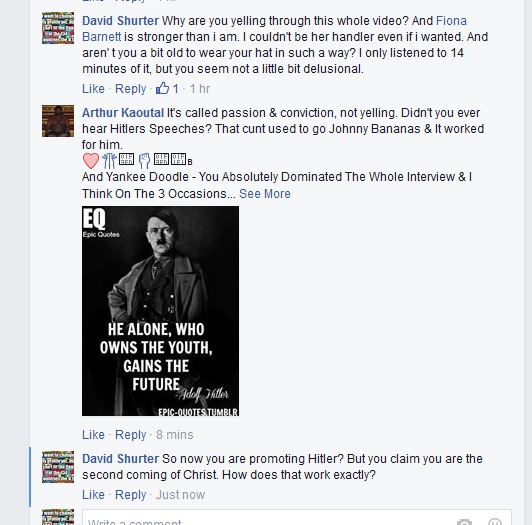Open David Shurter's top comment avatar
This screenshot has height=525, width=532.
click(58, 28)
